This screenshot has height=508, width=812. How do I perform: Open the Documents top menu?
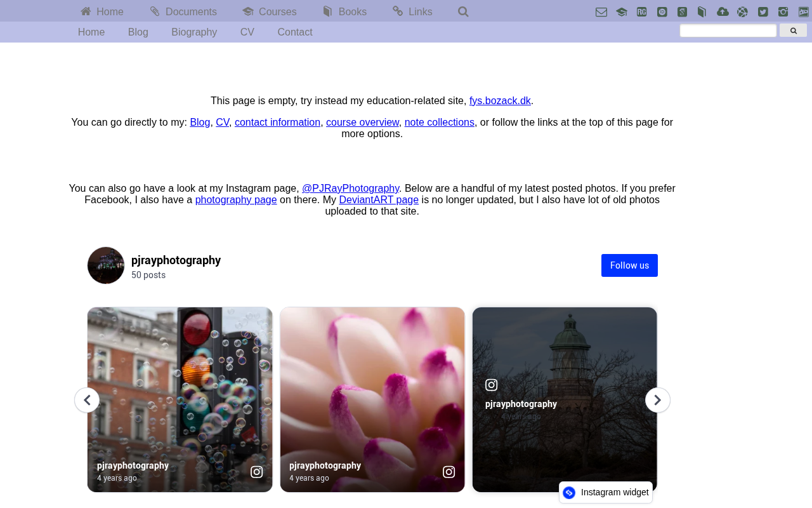pos(183,11)
